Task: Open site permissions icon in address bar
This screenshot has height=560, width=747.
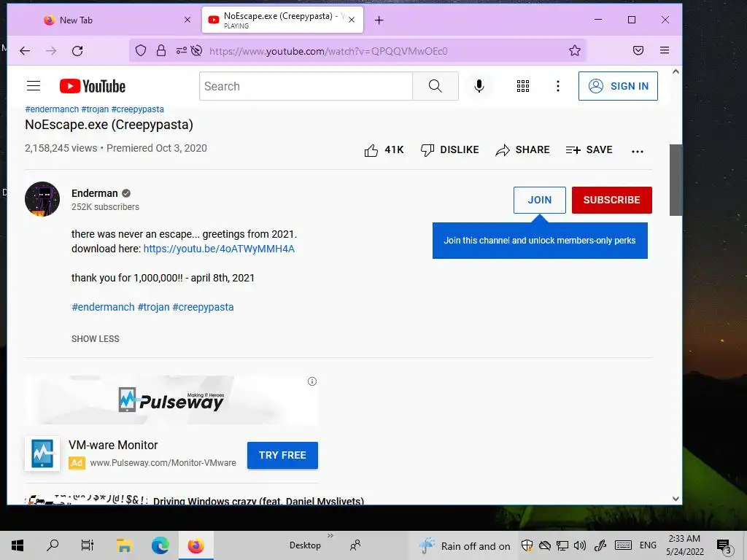Action: point(182,50)
